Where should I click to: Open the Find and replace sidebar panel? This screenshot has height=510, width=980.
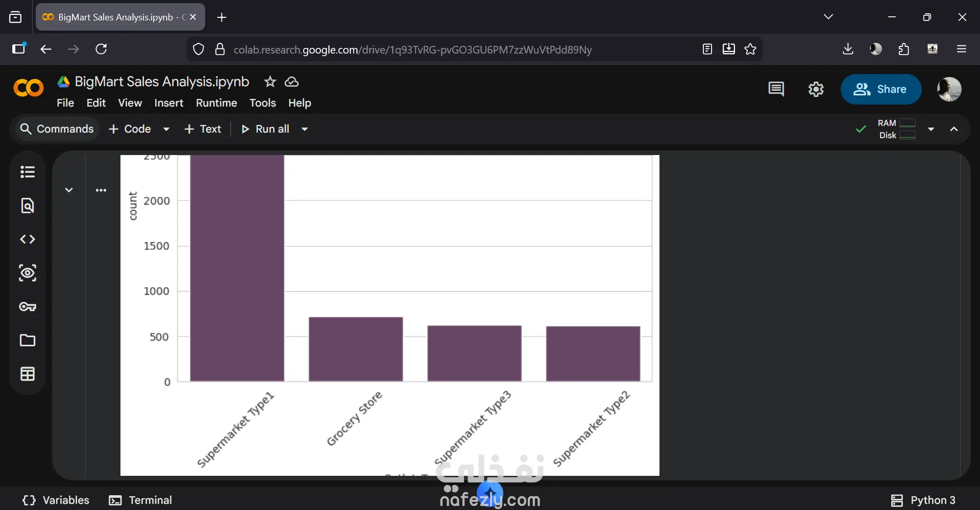[x=28, y=206]
